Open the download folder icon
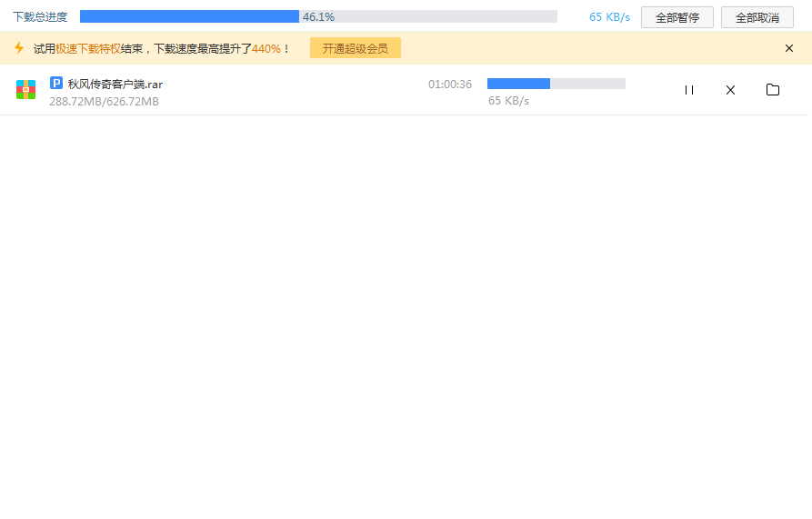 773,89
